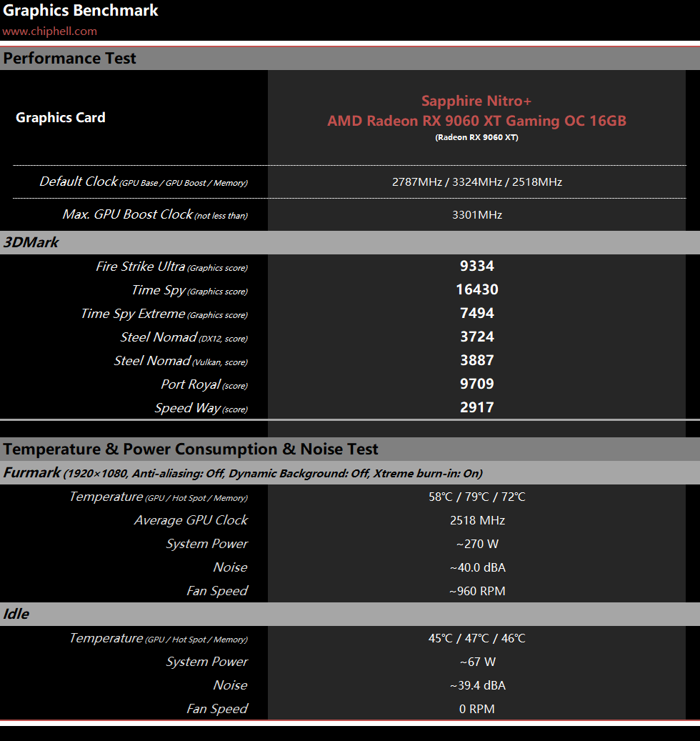Select the ~39.4 dBA noise value

478,686
